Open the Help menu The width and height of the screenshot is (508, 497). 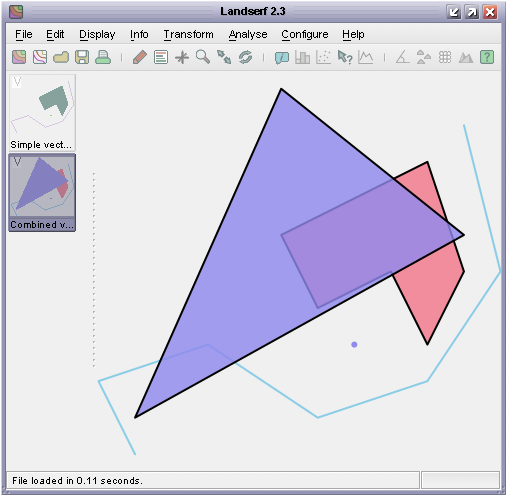pos(353,34)
